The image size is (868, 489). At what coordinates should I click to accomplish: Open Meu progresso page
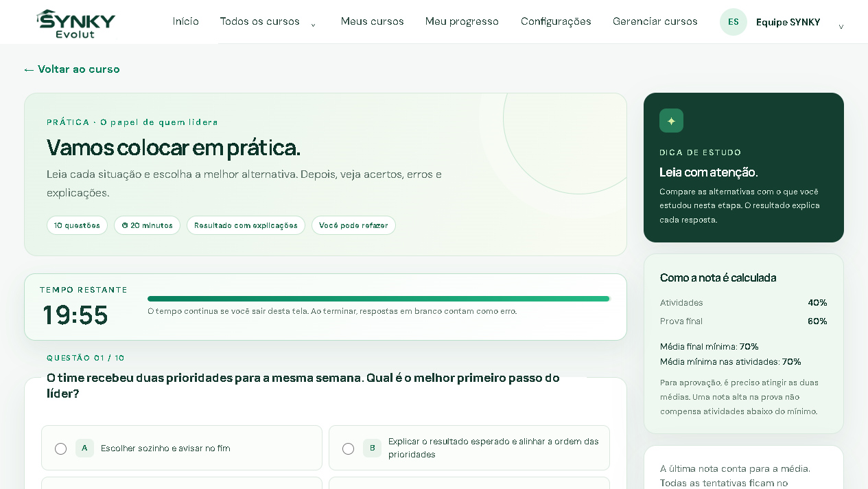tap(462, 21)
